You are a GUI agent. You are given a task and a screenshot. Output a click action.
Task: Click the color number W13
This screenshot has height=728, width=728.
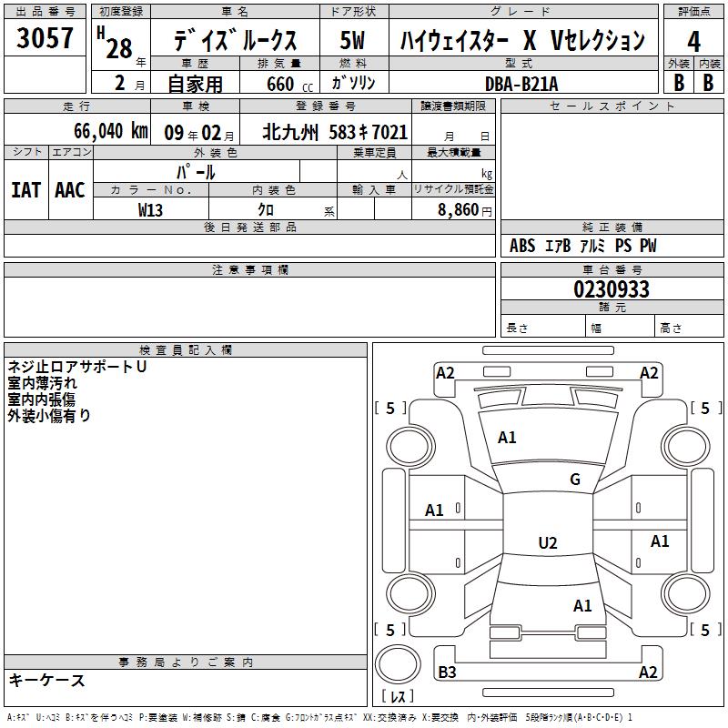pyautogui.click(x=150, y=210)
